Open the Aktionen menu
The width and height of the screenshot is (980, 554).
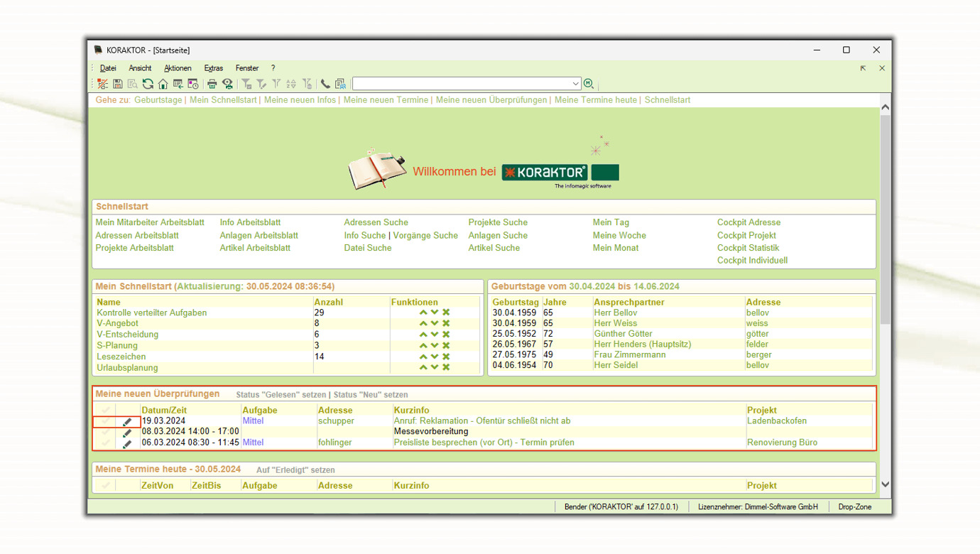(178, 68)
